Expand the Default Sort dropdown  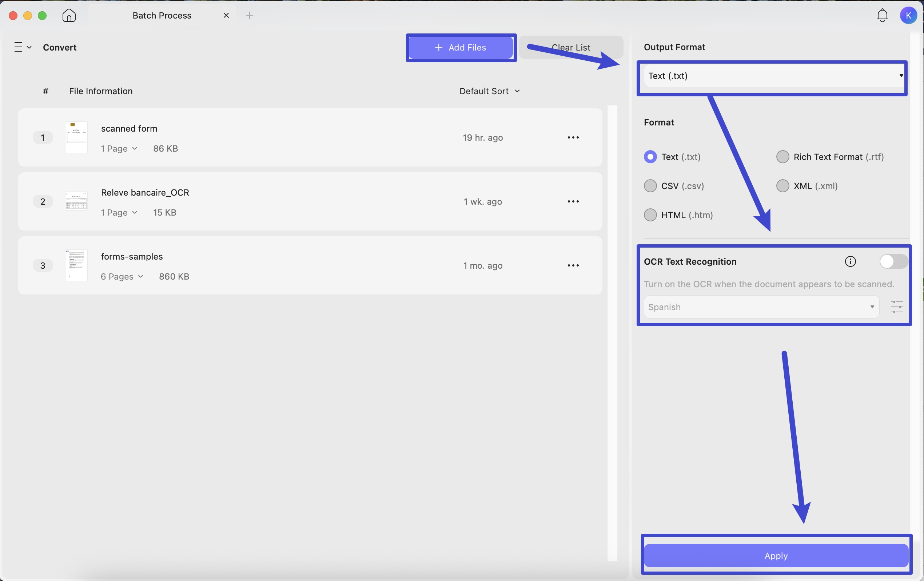[x=490, y=91]
